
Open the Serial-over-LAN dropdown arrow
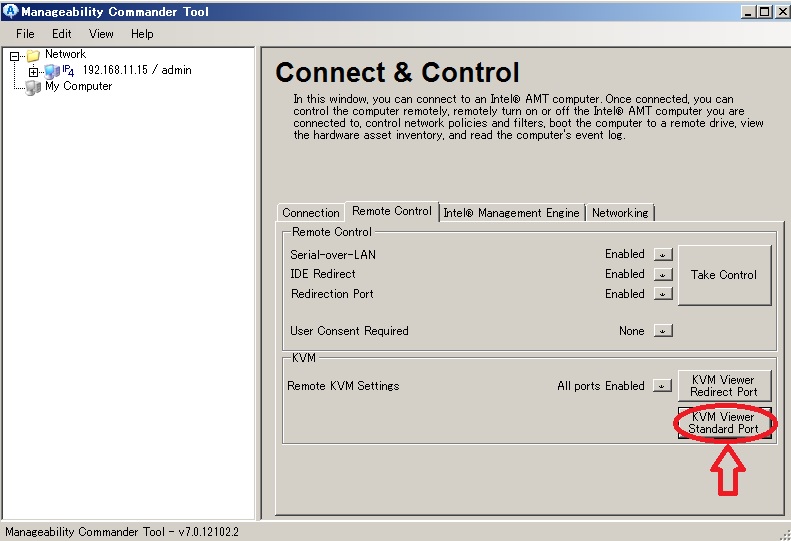[x=663, y=254]
